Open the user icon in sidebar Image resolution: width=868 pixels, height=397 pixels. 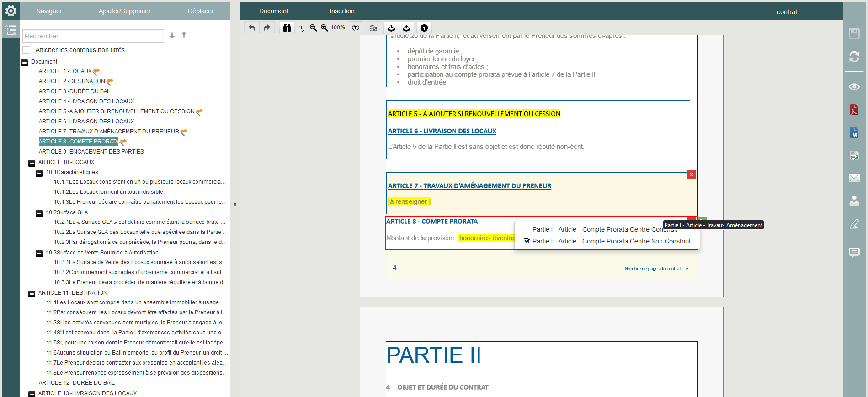(x=854, y=201)
